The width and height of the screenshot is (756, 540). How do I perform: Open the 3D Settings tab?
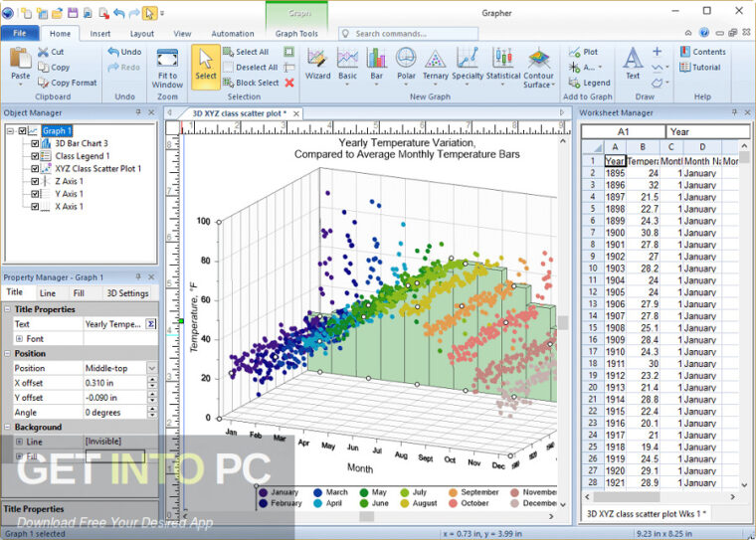(127, 293)
